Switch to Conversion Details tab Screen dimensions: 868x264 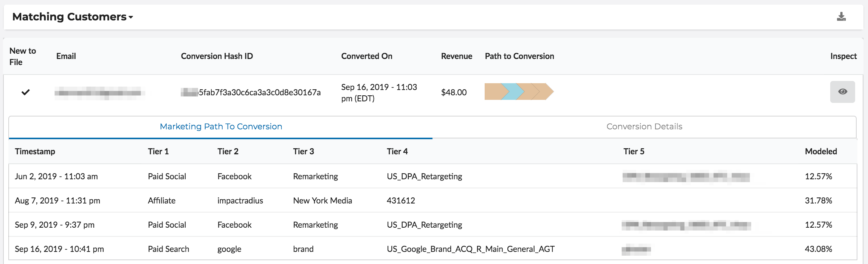[644, 127]
